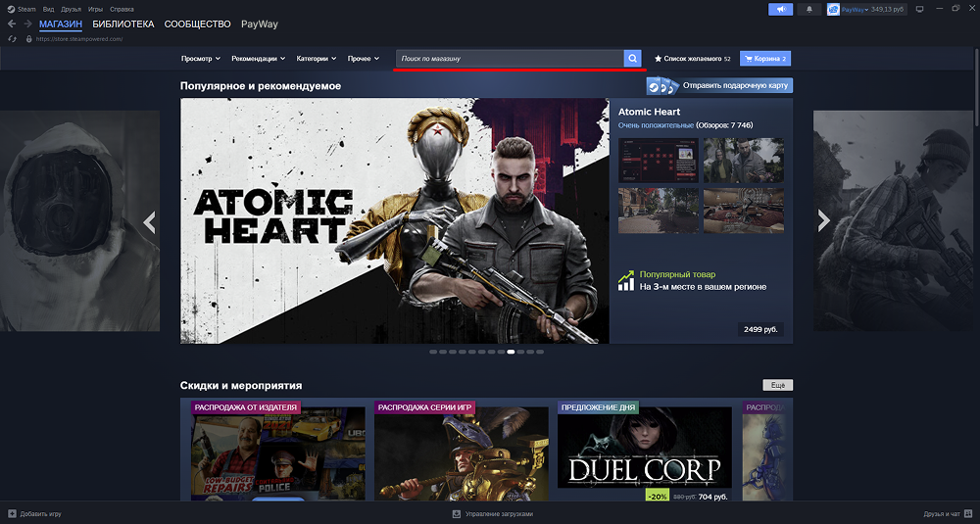The image size is (980, 524).
Task: Click the plus icon by Добавить игру
Action: click(12, 514)
